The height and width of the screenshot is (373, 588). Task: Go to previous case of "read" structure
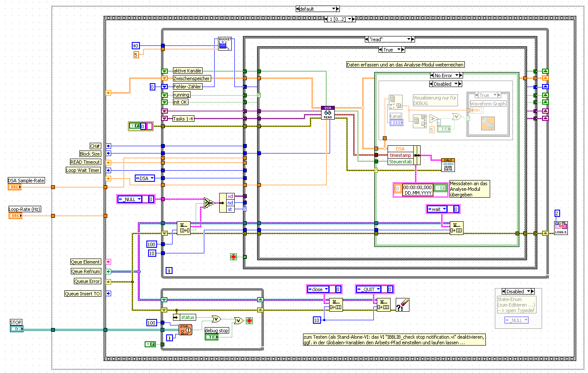pyautogui.click(x=367, y=39)
